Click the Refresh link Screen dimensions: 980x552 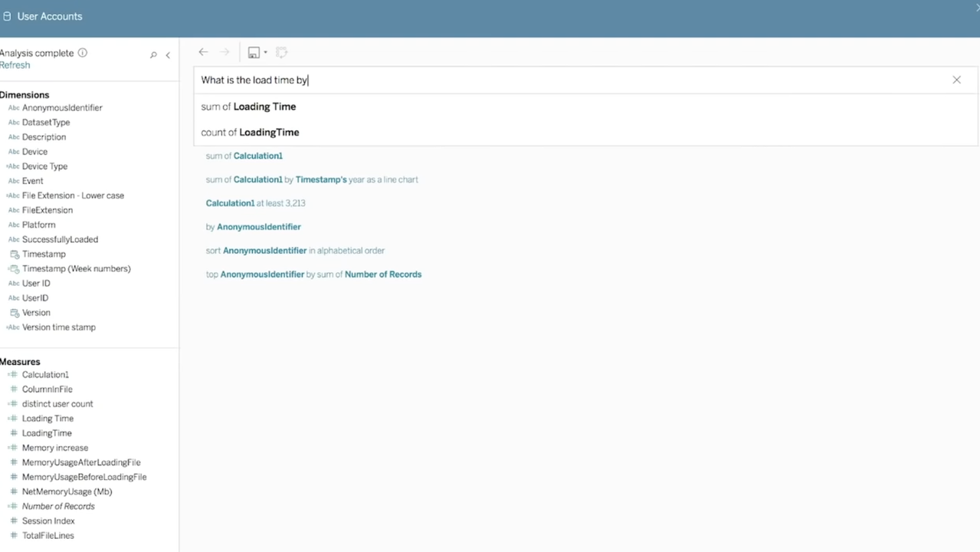15,65
